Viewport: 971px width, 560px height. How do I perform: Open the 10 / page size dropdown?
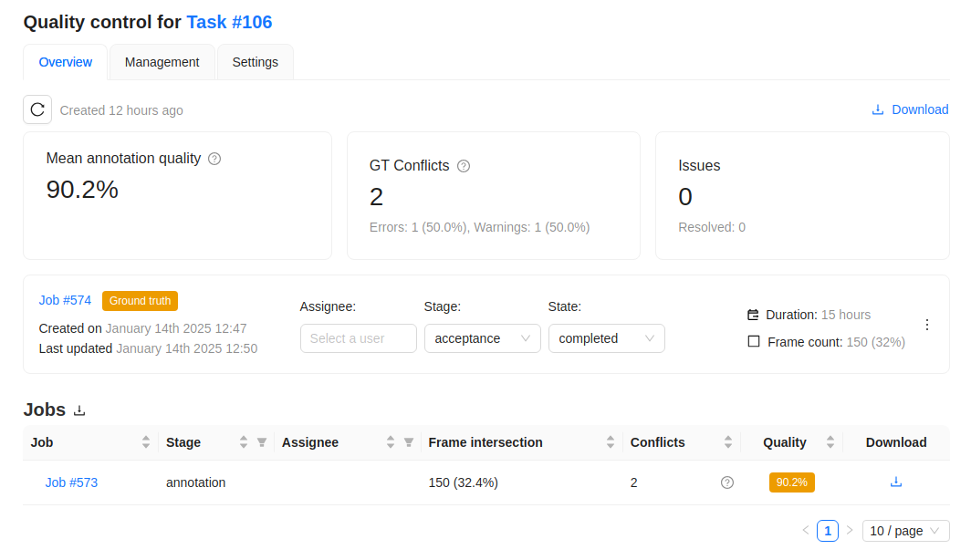pos(905,531)
